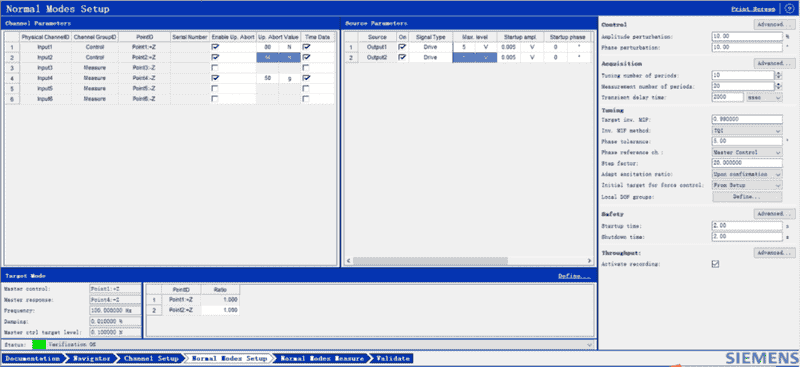The height and width of the screenshot is (367, 800).
Task: Open the Inv. MIF method dropdown
Action: 778,131
